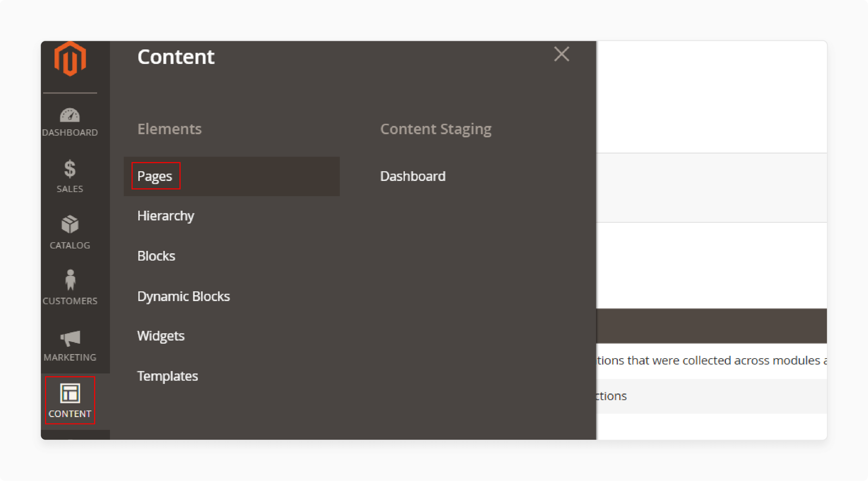Navigate to Blocks section
Viewport: 868px width, 481px height.
155,255
